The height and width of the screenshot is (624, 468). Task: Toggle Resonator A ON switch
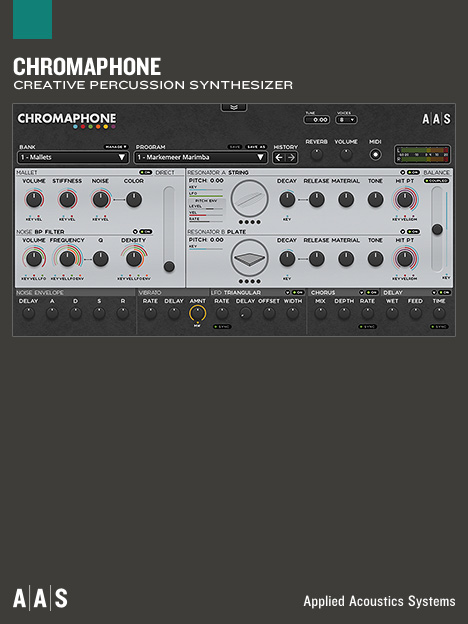pos(413,173)
